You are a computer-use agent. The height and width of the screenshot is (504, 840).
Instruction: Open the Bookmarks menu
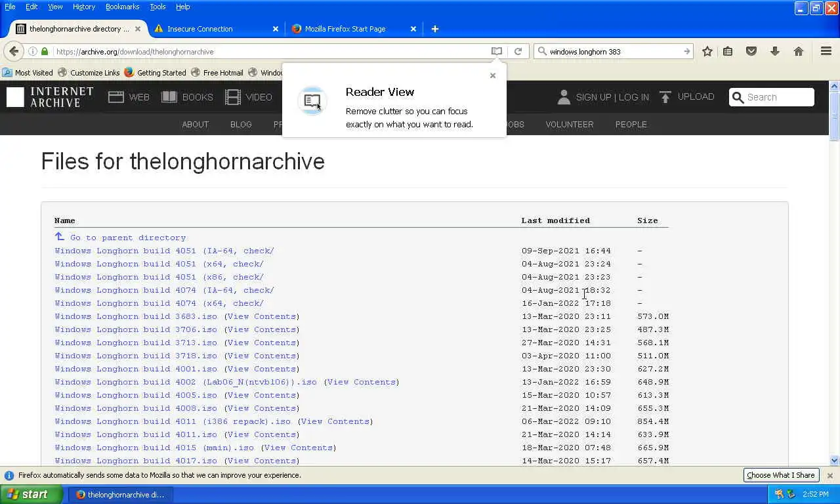(x=122, y=7)
